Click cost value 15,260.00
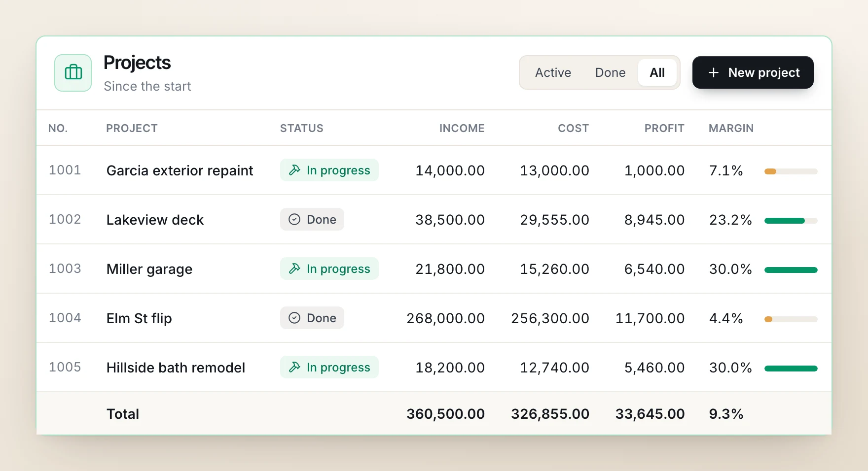The image size is (868, 471). pos(554,269)
